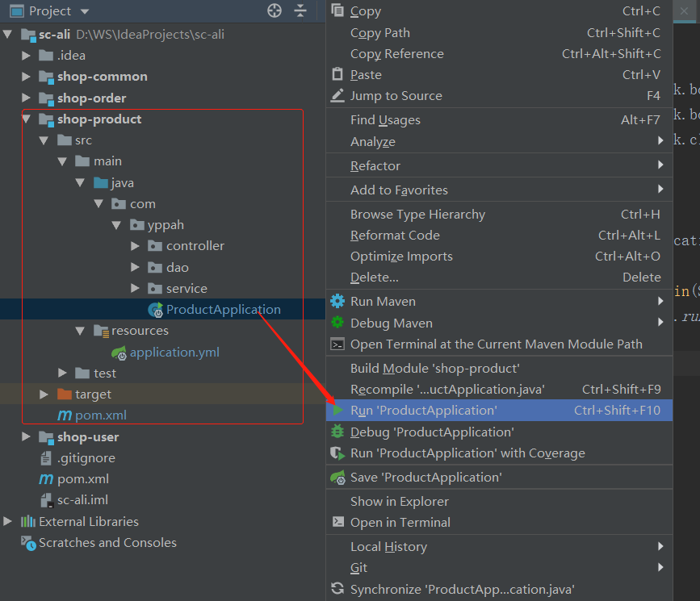Viewport: 700px width, 601px height.
Task: Choose Copy Path from context menu
Action: click(x=499, y=32)
